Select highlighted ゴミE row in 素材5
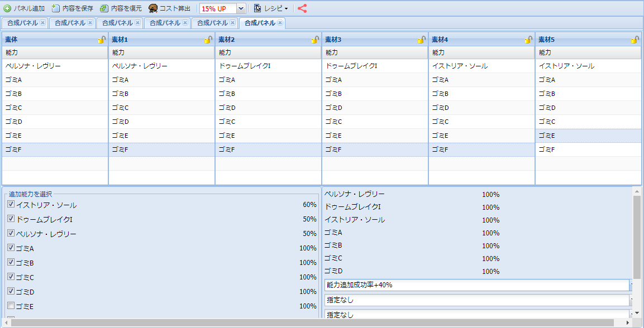This screenshot has height=328, width=644. click(x=588, y=136)
